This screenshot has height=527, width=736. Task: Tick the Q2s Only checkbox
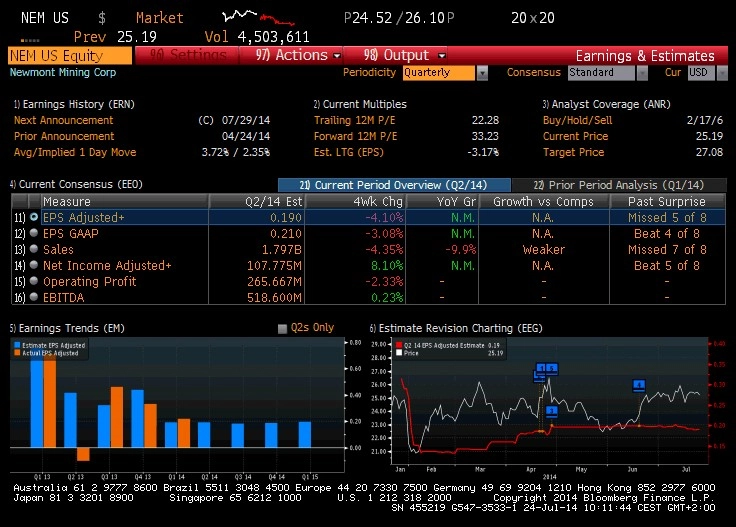(x=282, y=328)
